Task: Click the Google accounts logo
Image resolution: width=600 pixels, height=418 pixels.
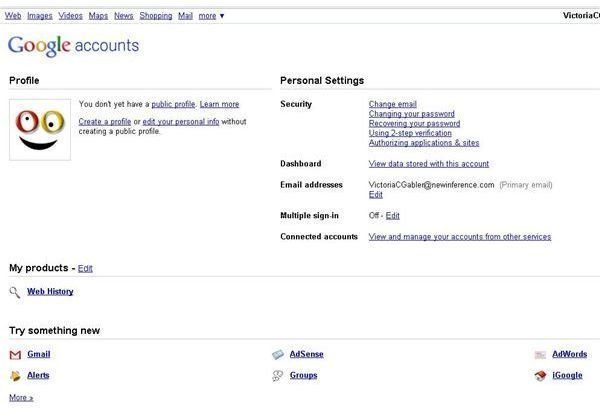Action: click(x=73, y=46)
